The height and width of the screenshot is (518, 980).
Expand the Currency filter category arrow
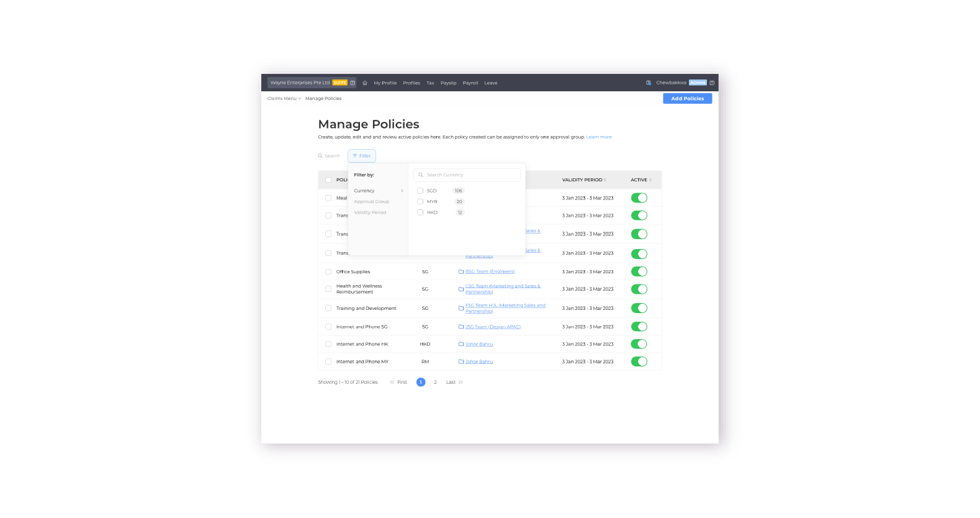coord(402,191)
